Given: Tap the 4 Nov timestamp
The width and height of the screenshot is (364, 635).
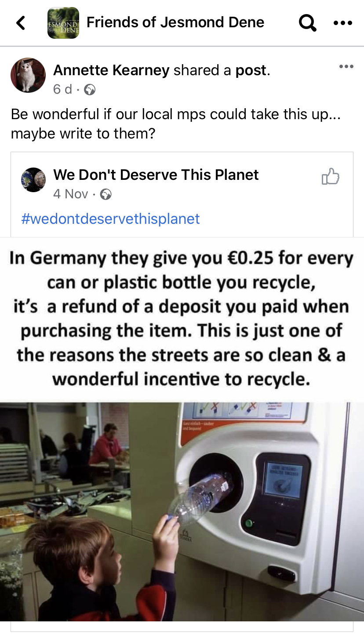Looking at the screenshot, I should [x=71, y=194].
